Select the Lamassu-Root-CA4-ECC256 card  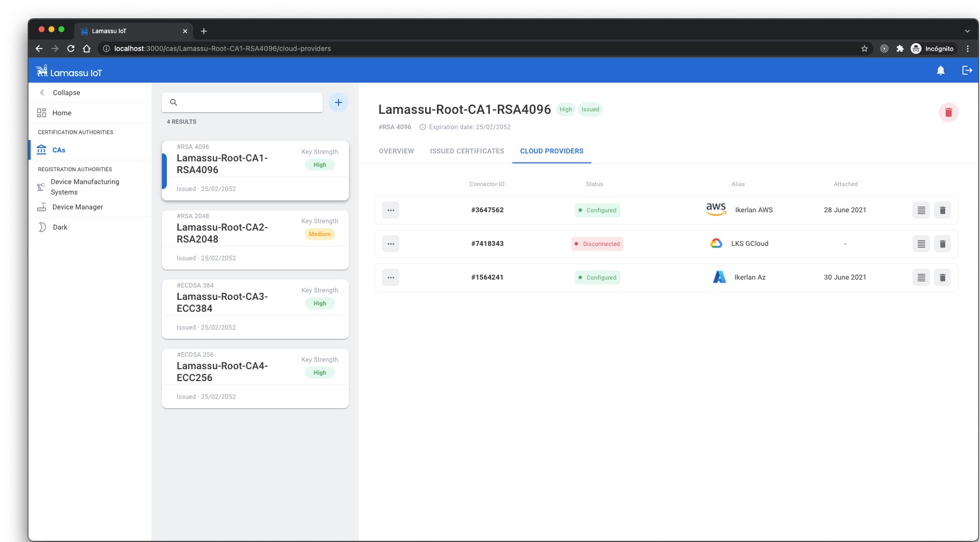[x=255, y=378]
